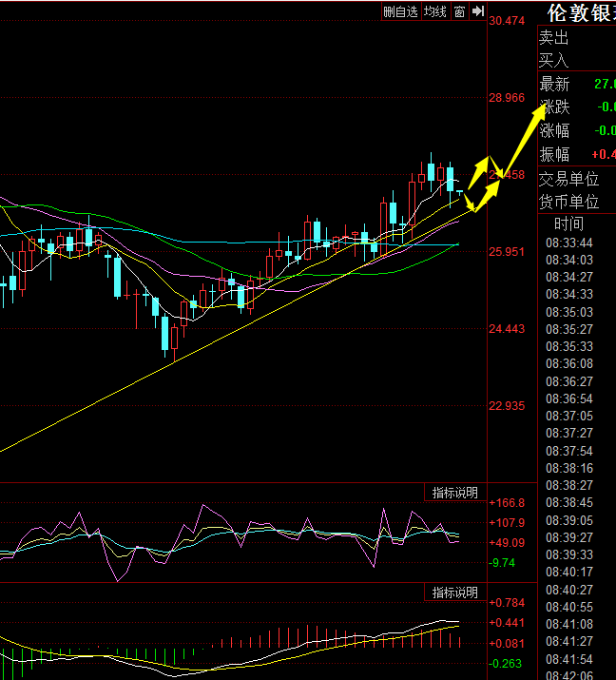The width and height of the screenshot is (616, 680).
Task: Select the 08:37:54 tick row
Action: 569,451
